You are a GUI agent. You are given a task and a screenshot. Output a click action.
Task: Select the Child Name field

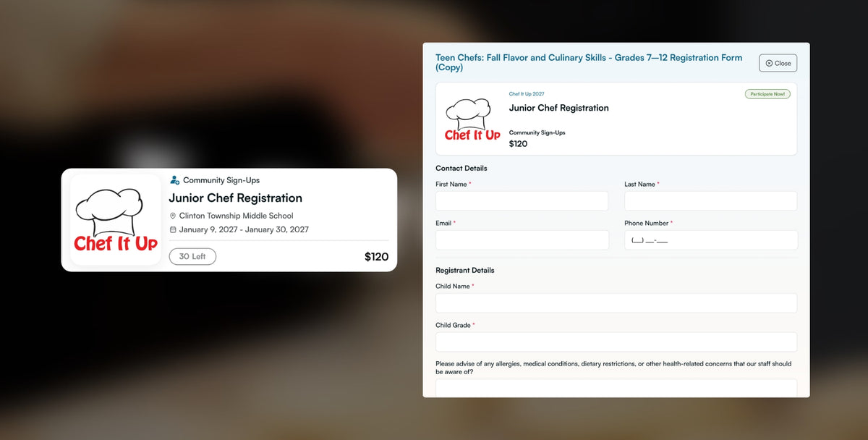pos(616,303)
